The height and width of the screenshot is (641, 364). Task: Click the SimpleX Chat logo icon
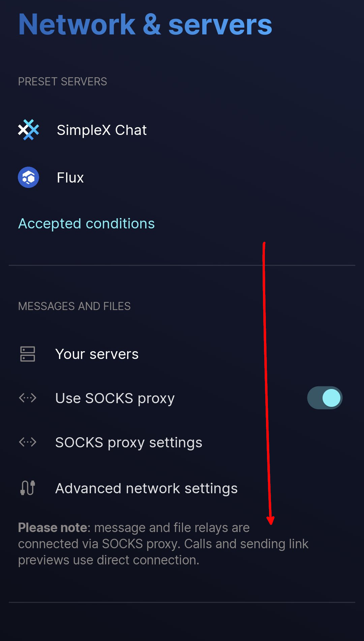coord(28,130)
